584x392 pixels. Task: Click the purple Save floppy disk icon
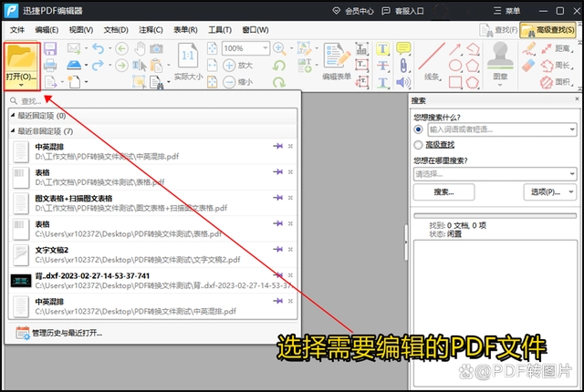tap(50, 48)
